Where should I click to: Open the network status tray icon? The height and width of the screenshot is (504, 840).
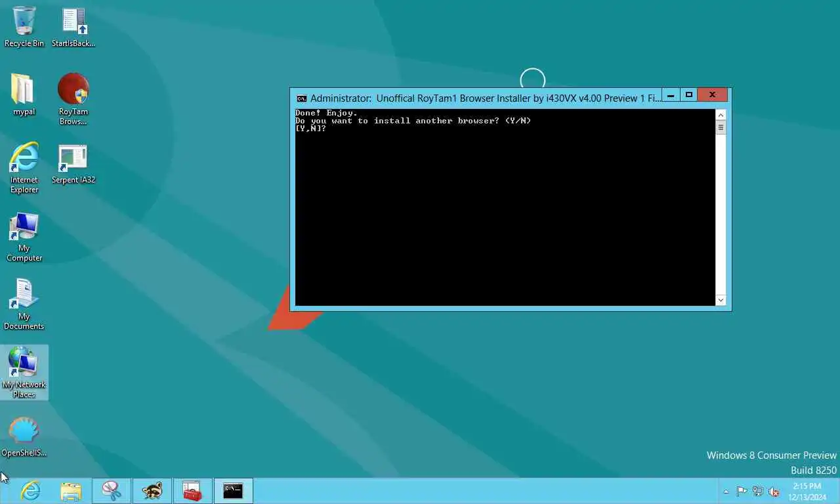[758, 492]
